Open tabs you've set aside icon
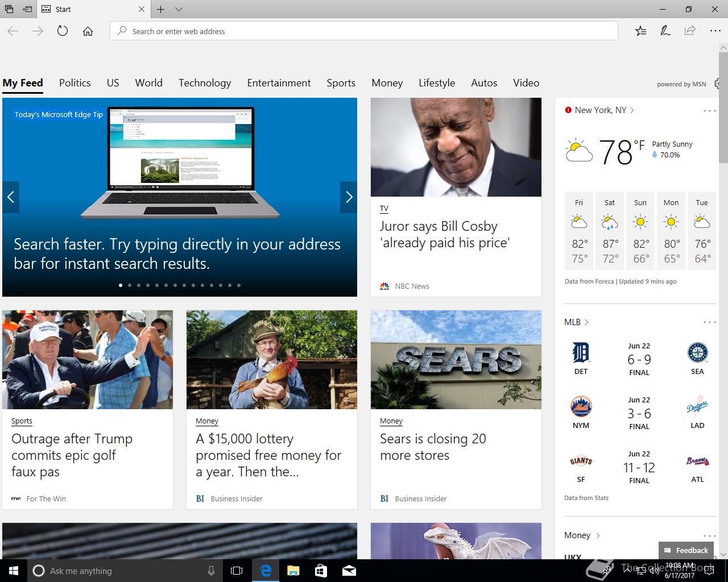The height and width of the screenshot is (582, 728). 9,9
